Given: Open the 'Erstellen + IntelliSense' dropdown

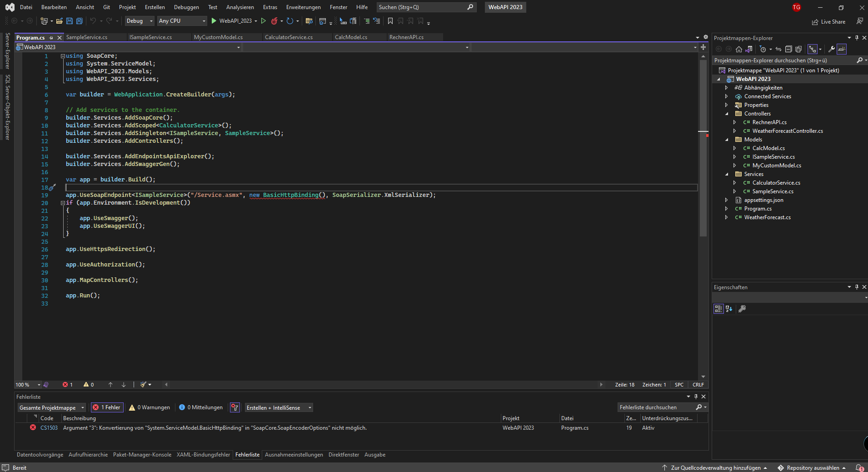Looking at the screenshot, I should 279,407.
